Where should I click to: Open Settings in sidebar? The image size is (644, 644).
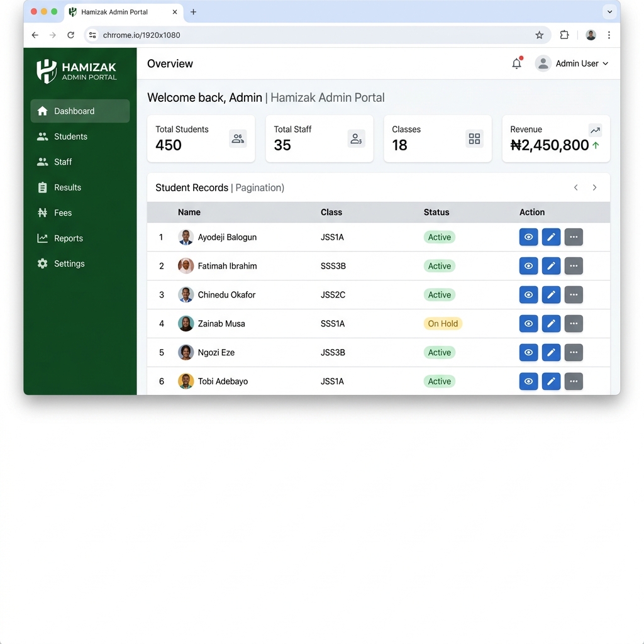coord(80,264)
